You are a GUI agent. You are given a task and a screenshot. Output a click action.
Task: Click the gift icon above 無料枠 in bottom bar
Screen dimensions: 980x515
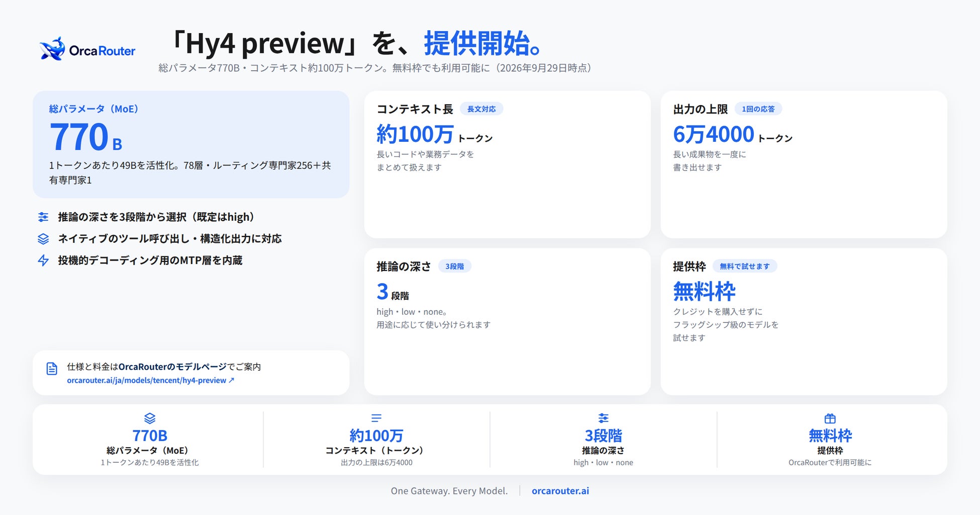click(830, 418)
